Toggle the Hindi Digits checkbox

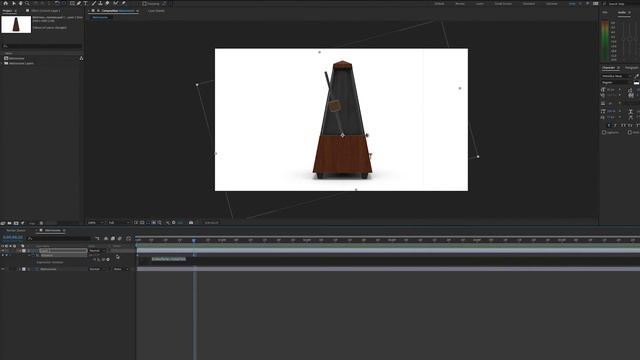[630, 132]
